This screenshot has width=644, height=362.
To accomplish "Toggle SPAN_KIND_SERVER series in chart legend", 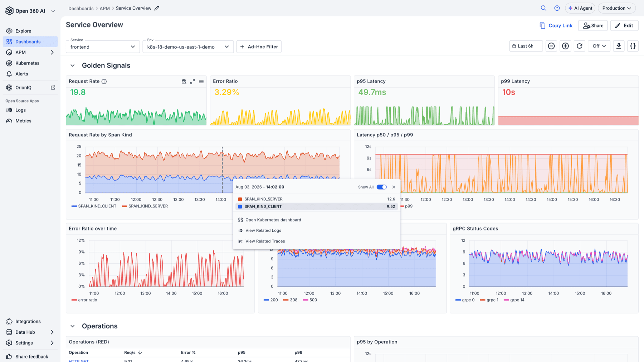I will coord(145,206).
